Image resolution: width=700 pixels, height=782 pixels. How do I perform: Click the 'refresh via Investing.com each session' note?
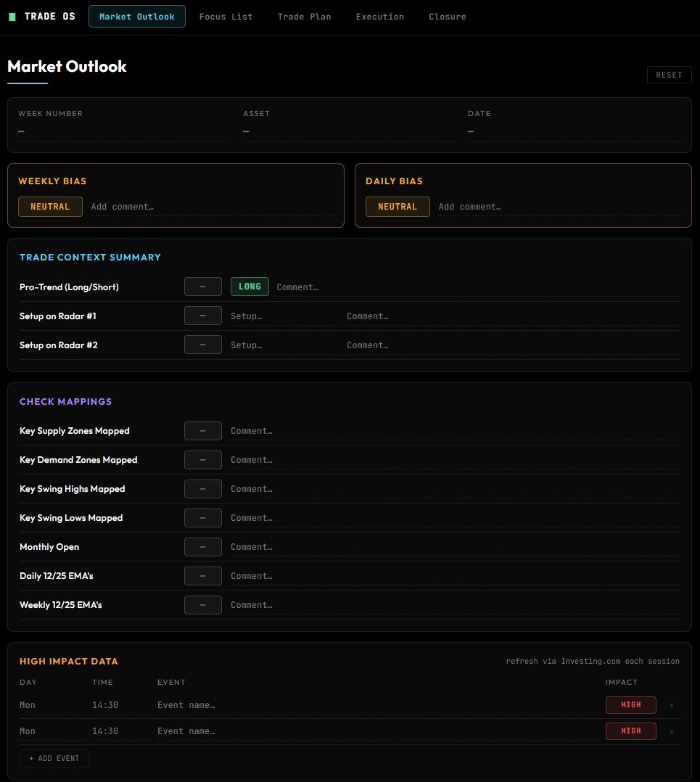(593, 662)
